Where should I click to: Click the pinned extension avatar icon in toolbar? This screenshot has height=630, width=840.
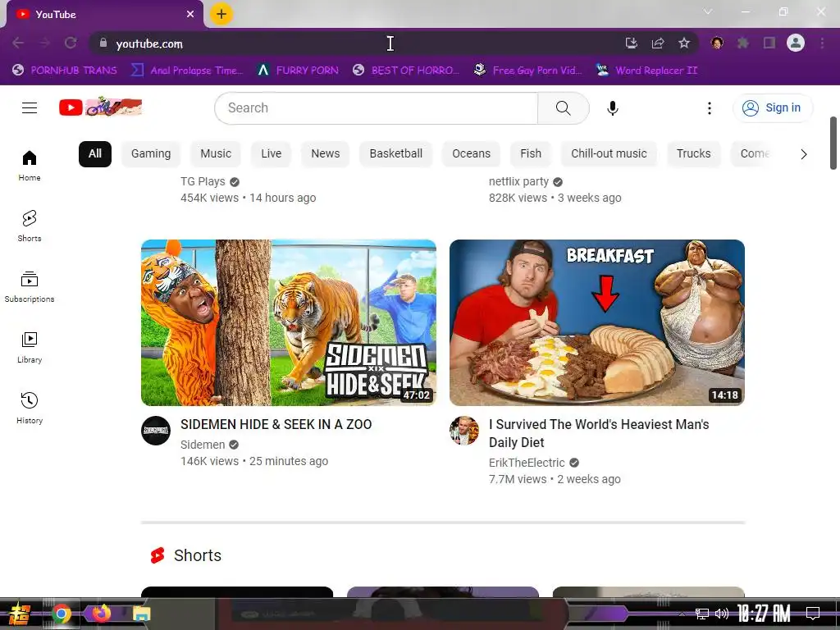717,43
